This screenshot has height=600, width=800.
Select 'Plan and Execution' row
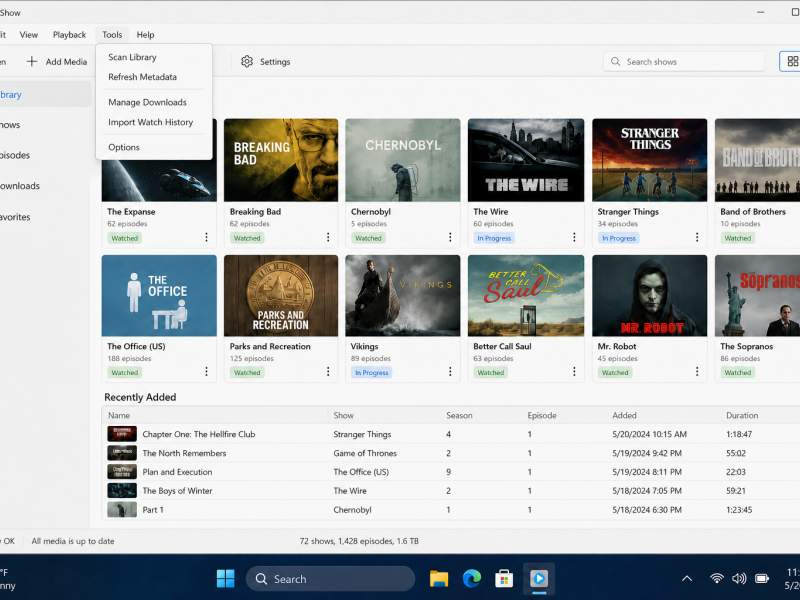tap(451, 472)
